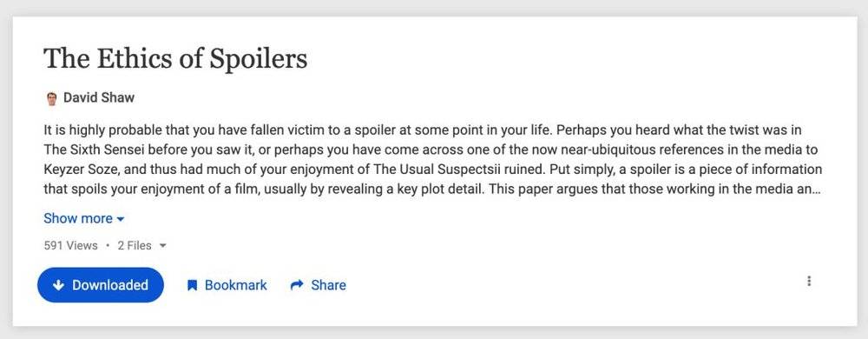Viewport: 868px width, 339px height.
Task: Click the abstract line mentioning Keyzer Soze
Action: tap(433, 169)
